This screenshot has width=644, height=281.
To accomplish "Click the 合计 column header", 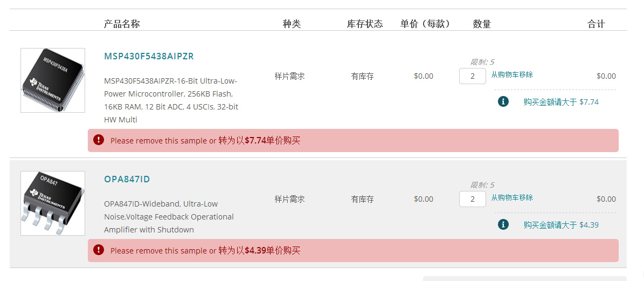I will (x=596, y=24).
